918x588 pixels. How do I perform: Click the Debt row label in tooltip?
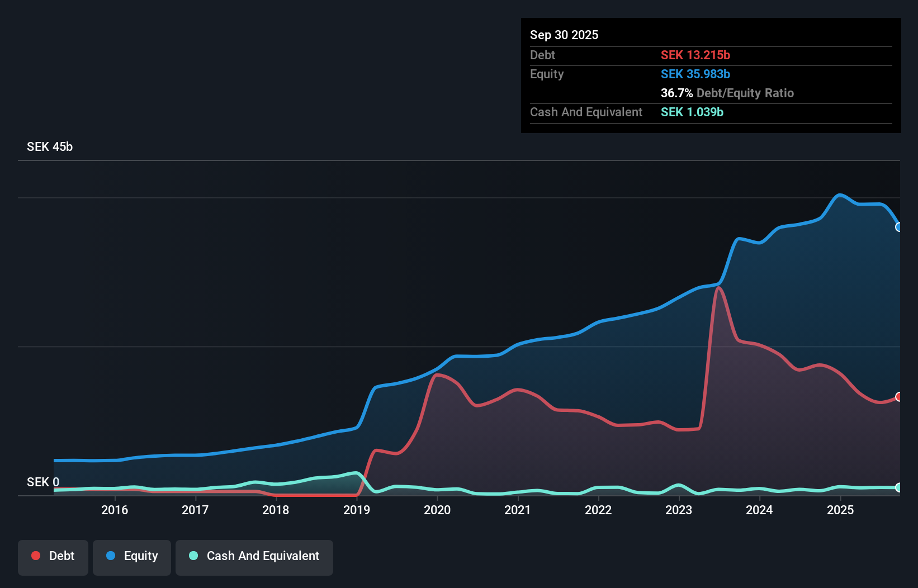pyautogui.click(x=542, y=55)
